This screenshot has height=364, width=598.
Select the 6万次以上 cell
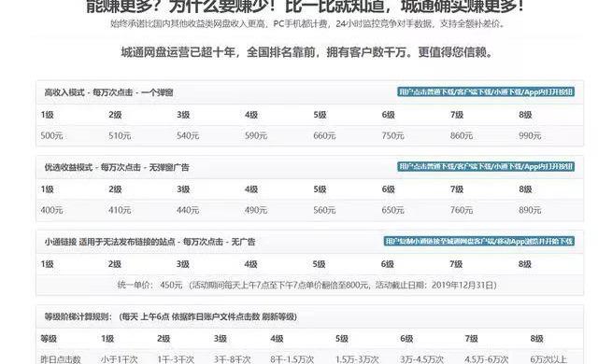548,359
